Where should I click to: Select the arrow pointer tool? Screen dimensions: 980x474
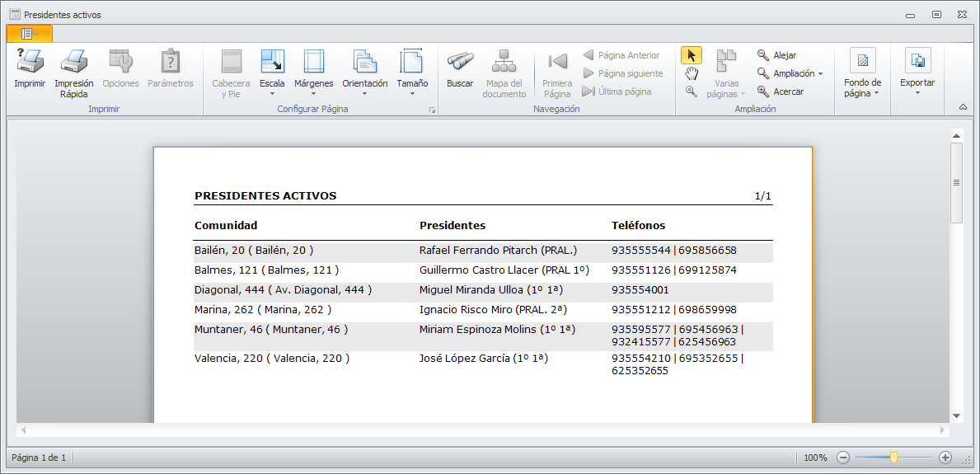click(x=691, y=55)
